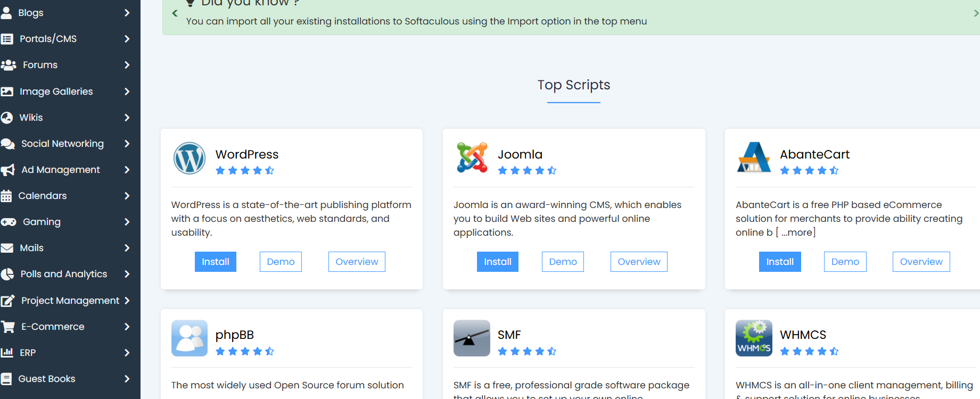
Task: Click the WHMCS star rating
Action: (x=809, y=351)
